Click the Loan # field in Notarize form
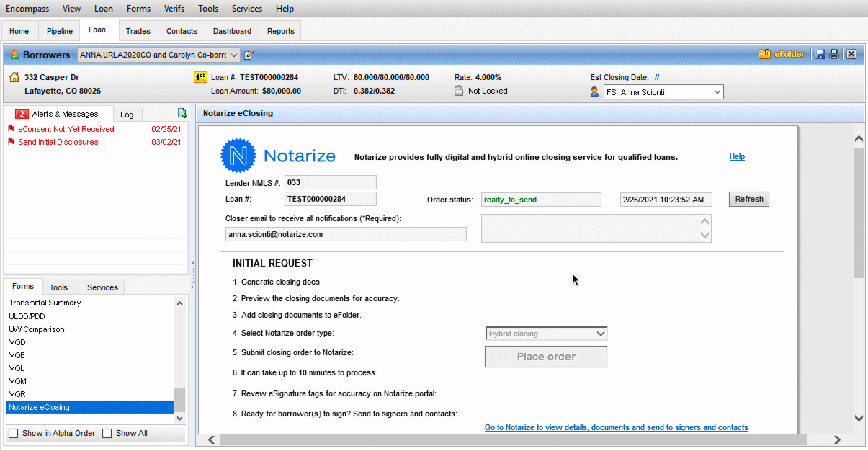This screenshot has width=868, height=451. (x=331, y=199)
